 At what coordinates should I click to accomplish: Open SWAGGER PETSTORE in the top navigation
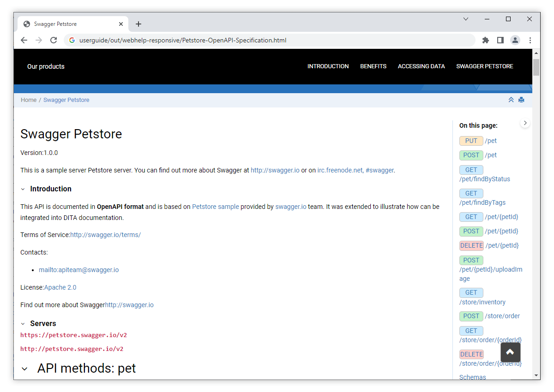coord(485,66)
